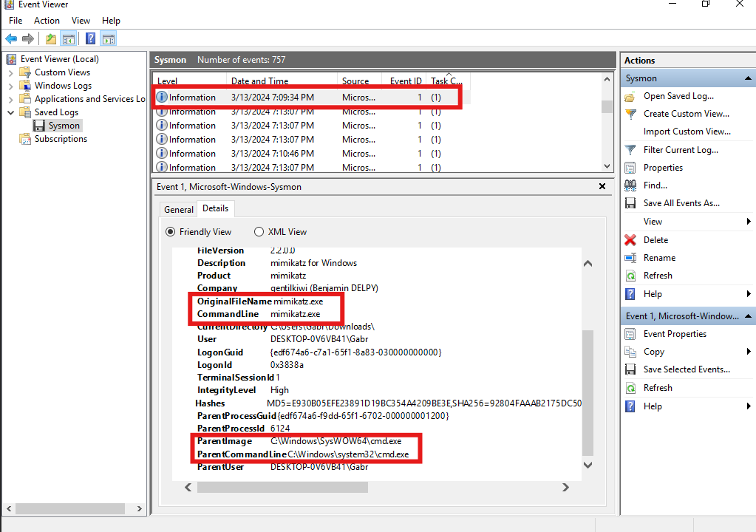Image resolution: width=756 pixels, height=532 pixels.
Task: Open the Help menu in menu bar
Action: tap(111, 20)
